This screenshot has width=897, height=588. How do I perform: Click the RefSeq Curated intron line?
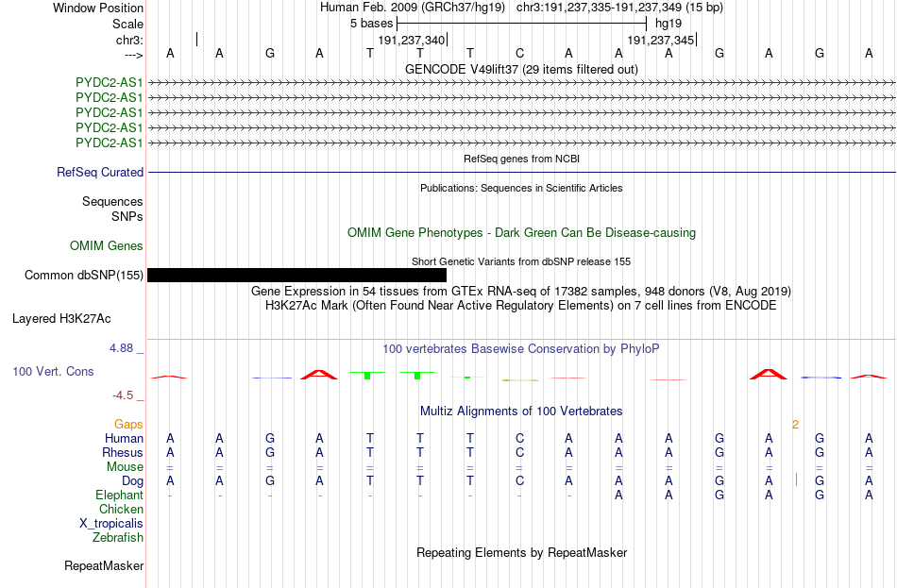[522, 172]
